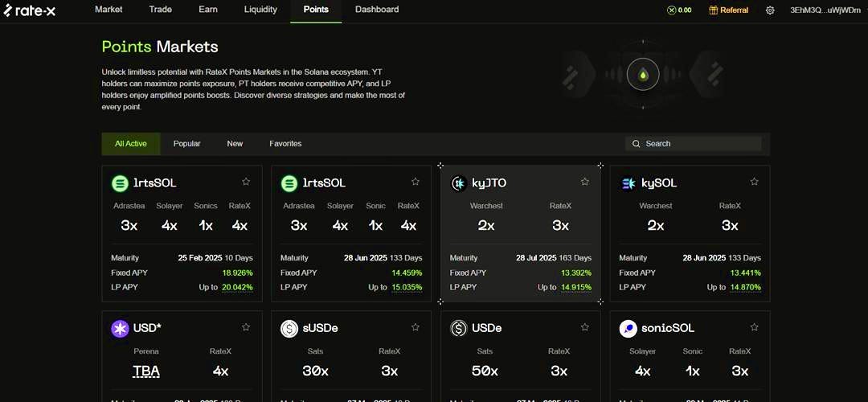Click the Solayer 4x value on sonicSOL
Viewport: 868px width, 402px height.
pos(642,371)
